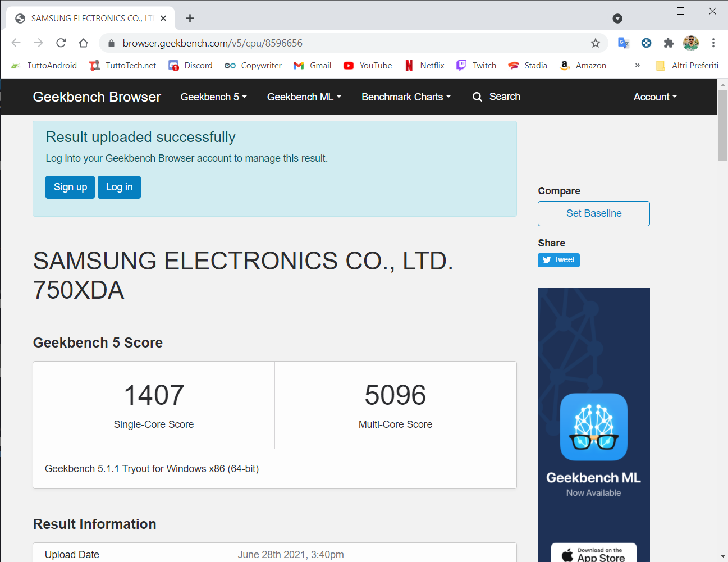The image size is (728, 562).
Task: Go to the browser home page icon
Action: click(x=83, y=43)
